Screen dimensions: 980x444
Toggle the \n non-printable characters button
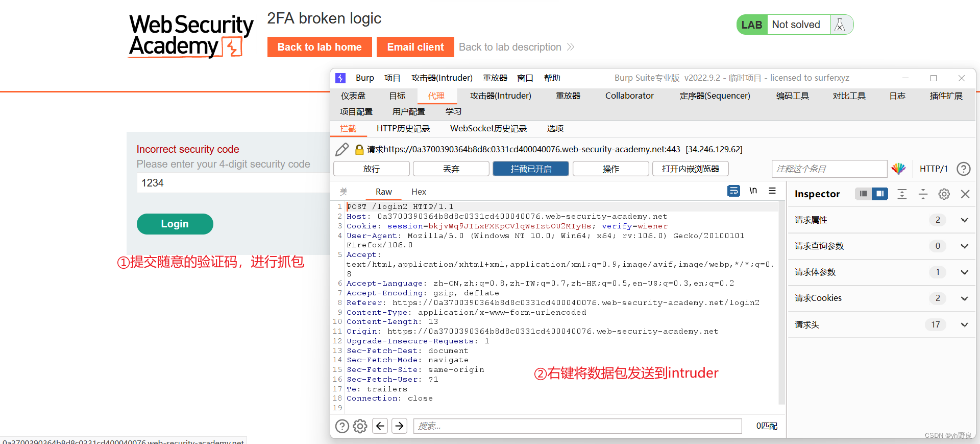(753, 191)
